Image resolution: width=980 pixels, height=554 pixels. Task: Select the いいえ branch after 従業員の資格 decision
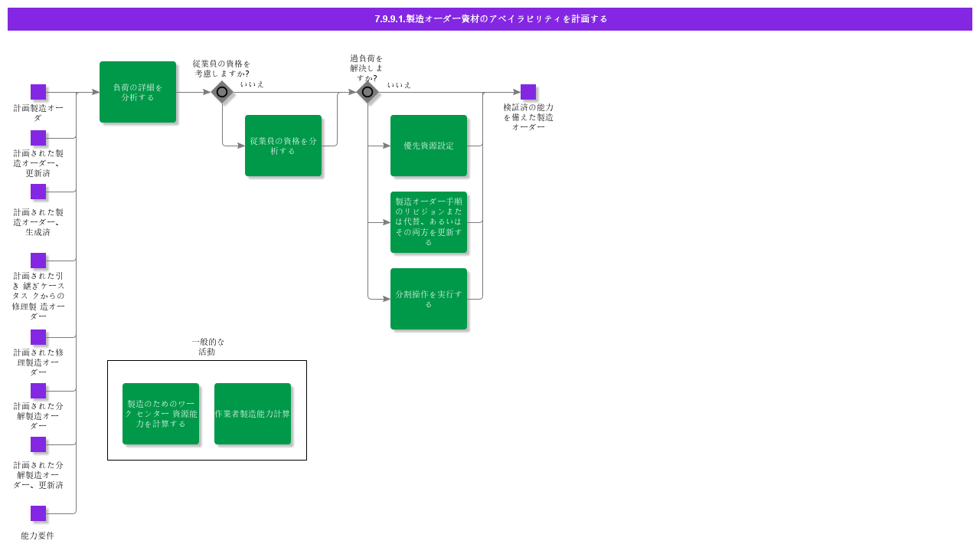(x=253, y=84)
